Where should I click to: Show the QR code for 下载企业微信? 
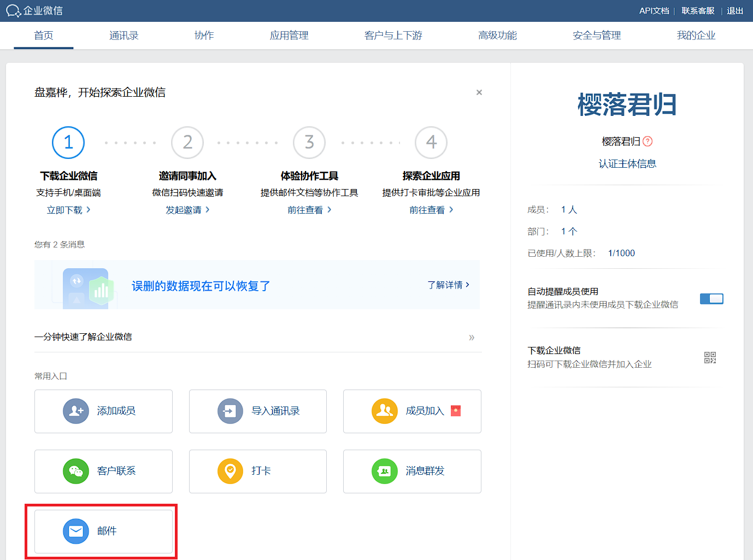(x=710, y=358)
